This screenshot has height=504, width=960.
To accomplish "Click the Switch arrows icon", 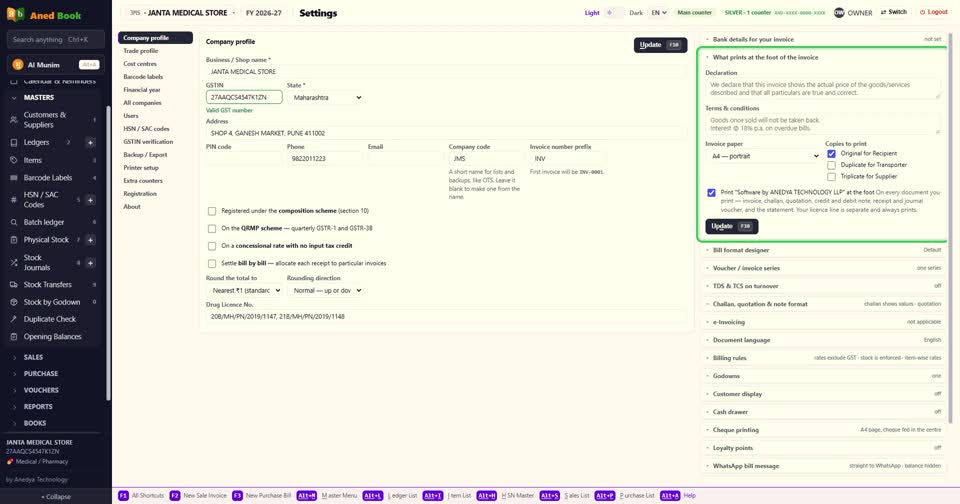I will pos(883,12).
